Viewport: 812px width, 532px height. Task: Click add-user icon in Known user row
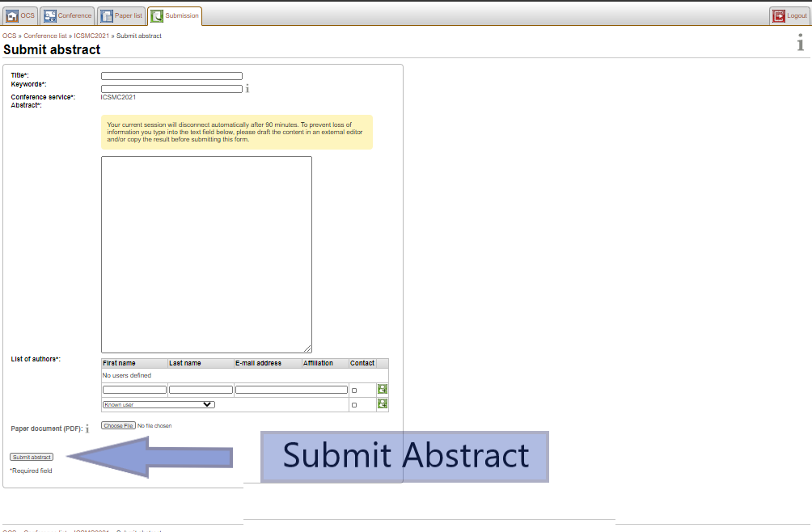pos(383,404)
